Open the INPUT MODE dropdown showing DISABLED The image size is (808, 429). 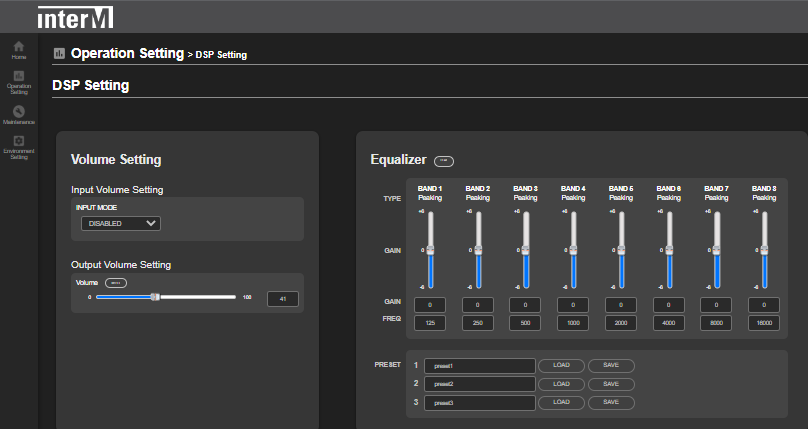[121, 224]
